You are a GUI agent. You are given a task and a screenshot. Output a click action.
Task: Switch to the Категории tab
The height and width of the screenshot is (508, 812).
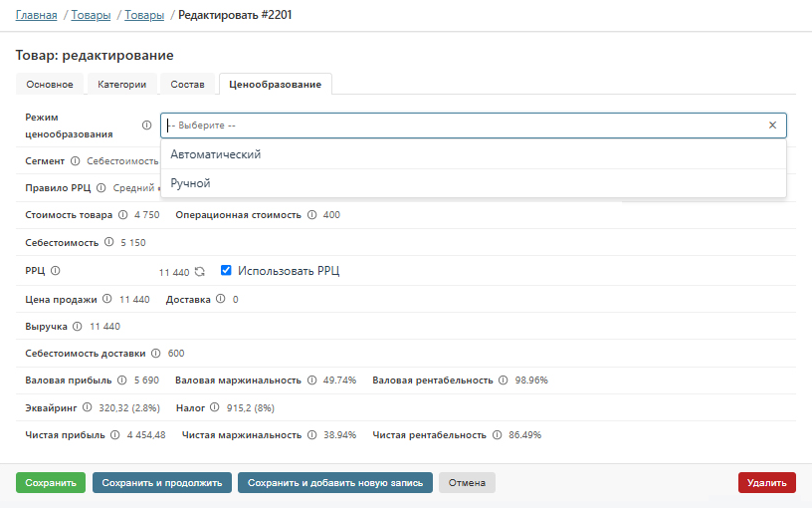(121, 85)
